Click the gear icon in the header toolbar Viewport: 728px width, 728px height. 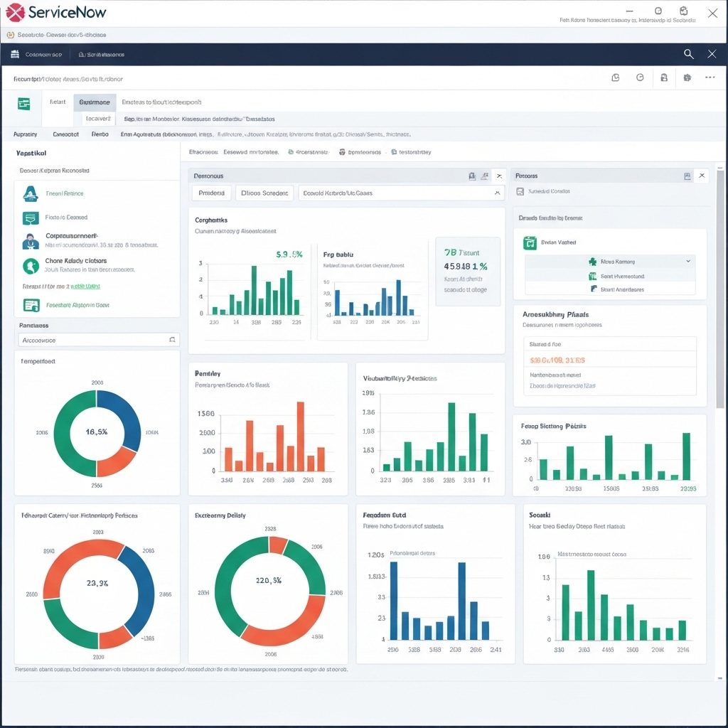(687, 77)
